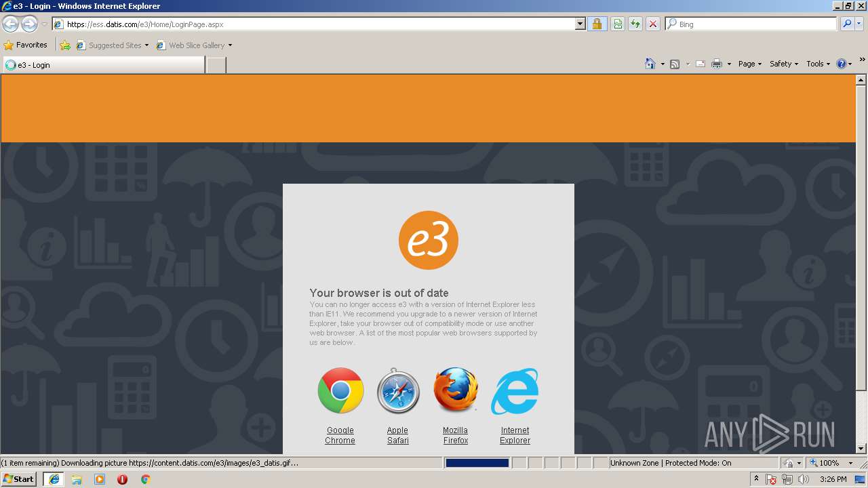
Task: Click the search magnifier button
Action: pyautogui.click(x=847, y=24)
